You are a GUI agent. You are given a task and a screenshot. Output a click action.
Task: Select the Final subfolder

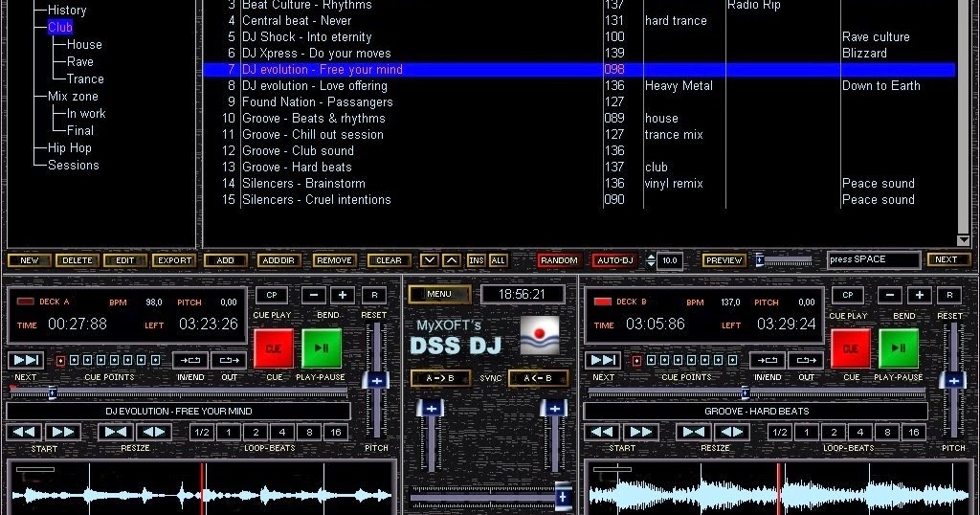coord(80,130)
